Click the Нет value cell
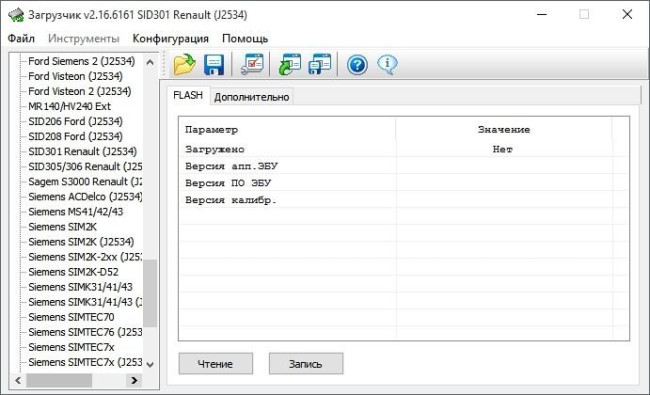The height and width of the screenshot is (395, 650). 503,149
